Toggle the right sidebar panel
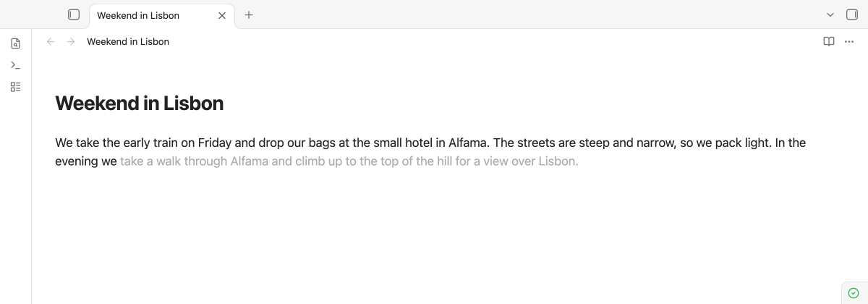The image size is (868, 304). [851, 14]
